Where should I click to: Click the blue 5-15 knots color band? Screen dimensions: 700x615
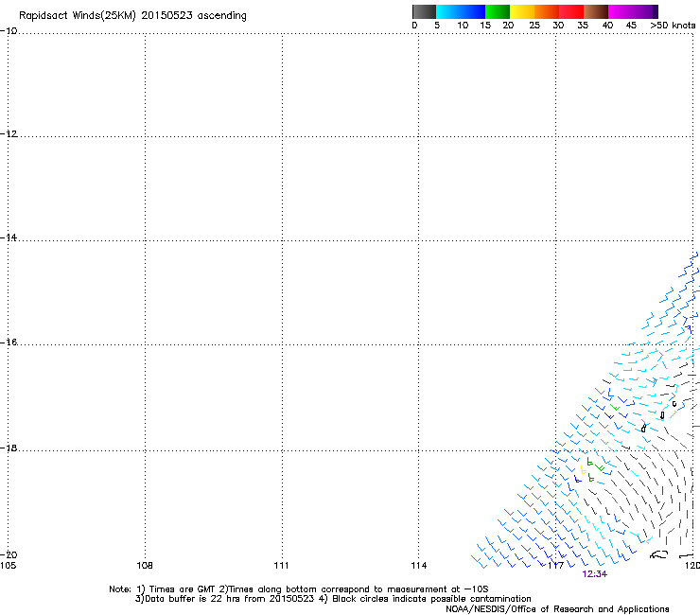pyautogui.click(x=461, y=11)
